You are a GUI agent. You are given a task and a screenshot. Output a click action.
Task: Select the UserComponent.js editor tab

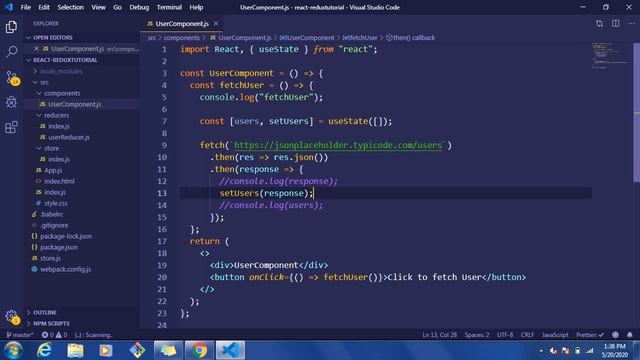[x=182, y=24]
